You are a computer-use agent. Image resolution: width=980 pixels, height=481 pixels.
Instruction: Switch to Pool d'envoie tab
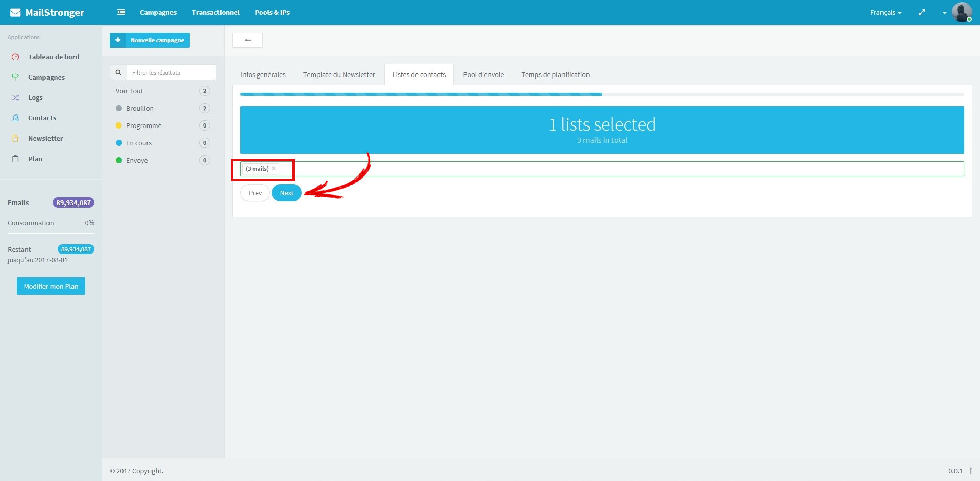[x=483, y=74]
